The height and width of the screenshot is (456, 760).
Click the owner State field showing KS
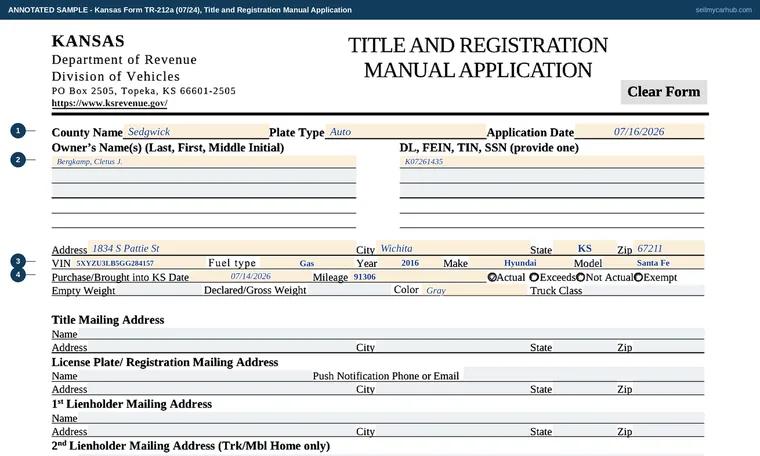click(585, 248)
